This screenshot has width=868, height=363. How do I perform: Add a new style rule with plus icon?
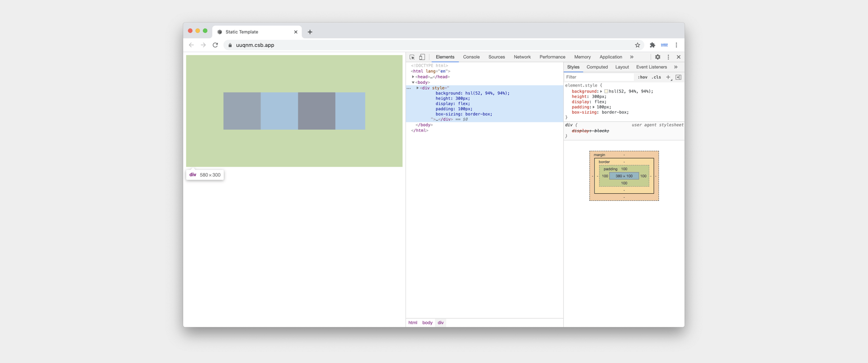pos(668,77)
